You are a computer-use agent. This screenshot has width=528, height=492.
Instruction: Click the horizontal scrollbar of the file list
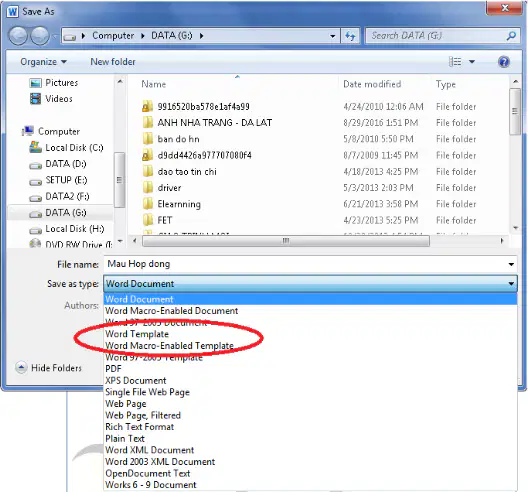(286, 241)
